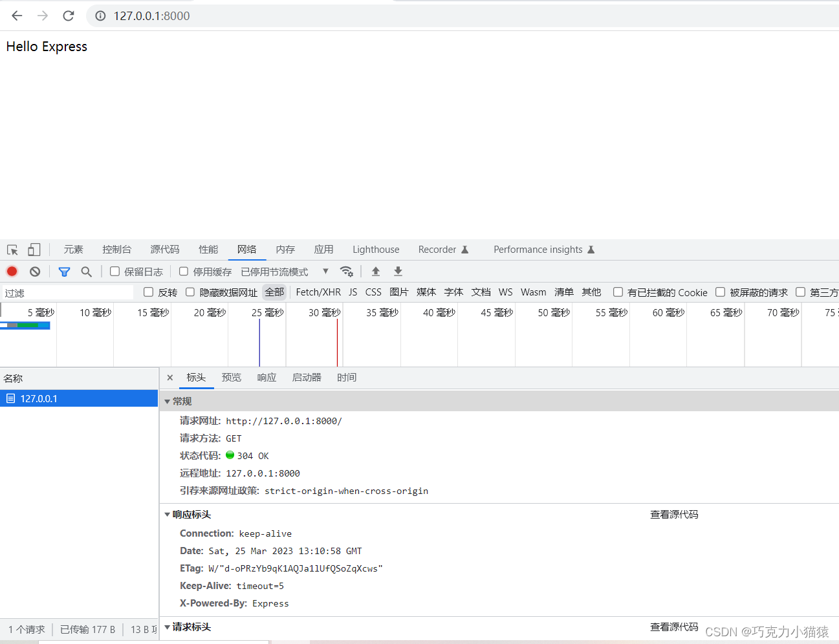839x644 pixels.
Task: Filter requests by 媒体
Action: coord(426,292)
